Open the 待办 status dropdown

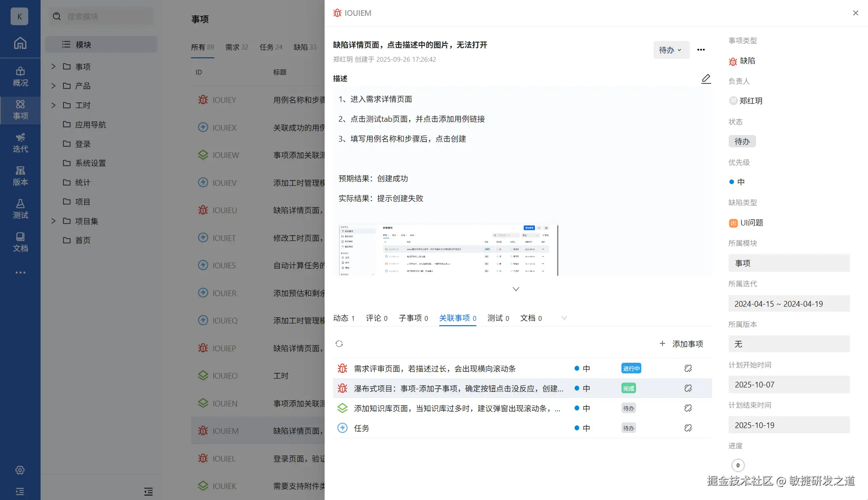pyautogui.click(x=670, y=50)
